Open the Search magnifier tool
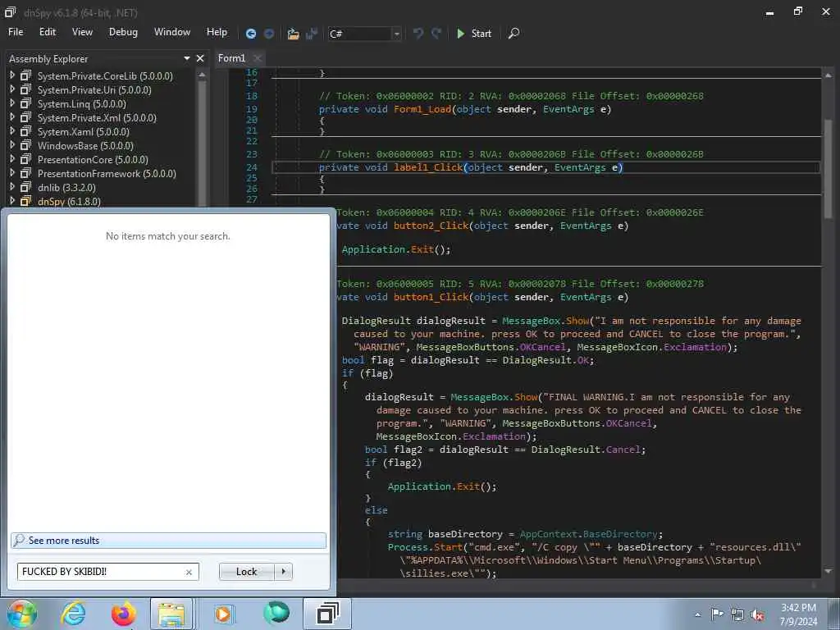Viewport: 840px width, 630px height. click(514, 33)
